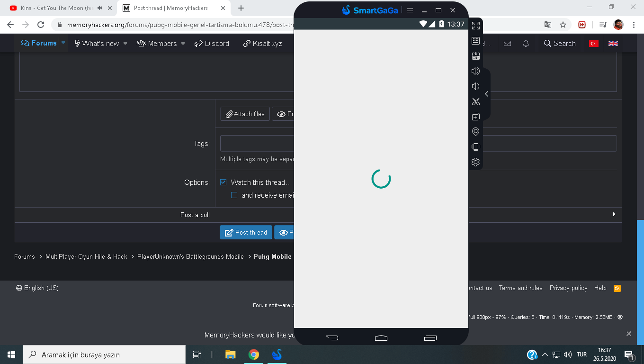
Task: Reload the MemoryHackers page
Action: 41,25
